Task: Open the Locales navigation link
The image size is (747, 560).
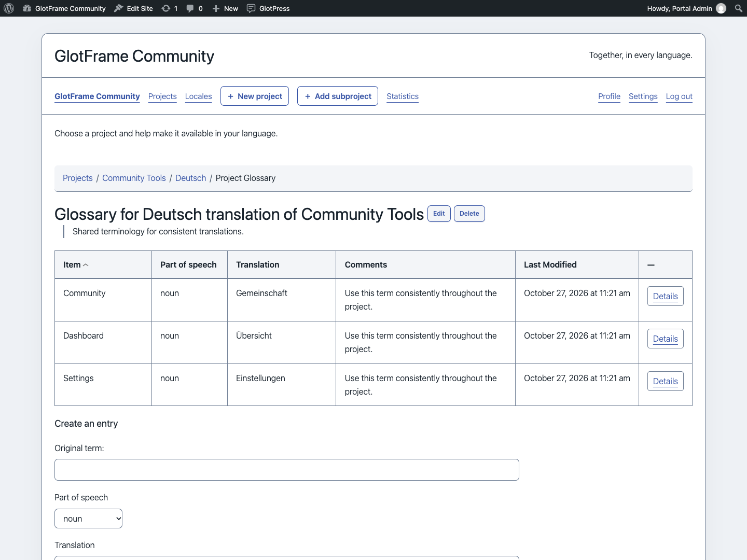Action: [x=199, y=96]
